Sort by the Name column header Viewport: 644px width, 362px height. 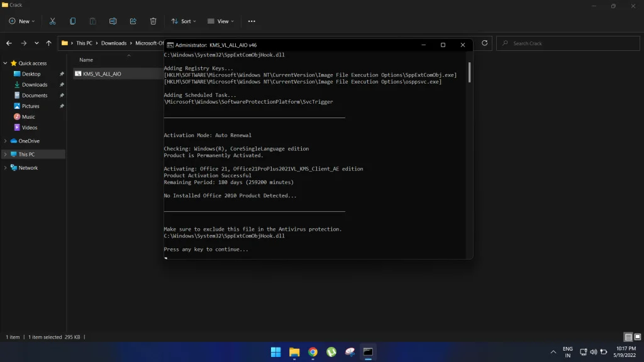tap(86, 60)
